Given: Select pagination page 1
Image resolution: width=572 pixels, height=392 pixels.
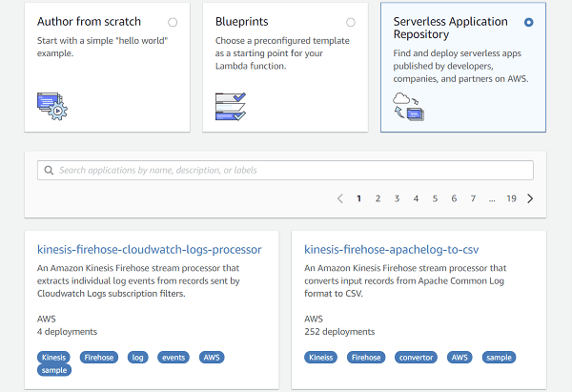Looking at the screenshot, I should pyautogui.click(x=359, y=198).
